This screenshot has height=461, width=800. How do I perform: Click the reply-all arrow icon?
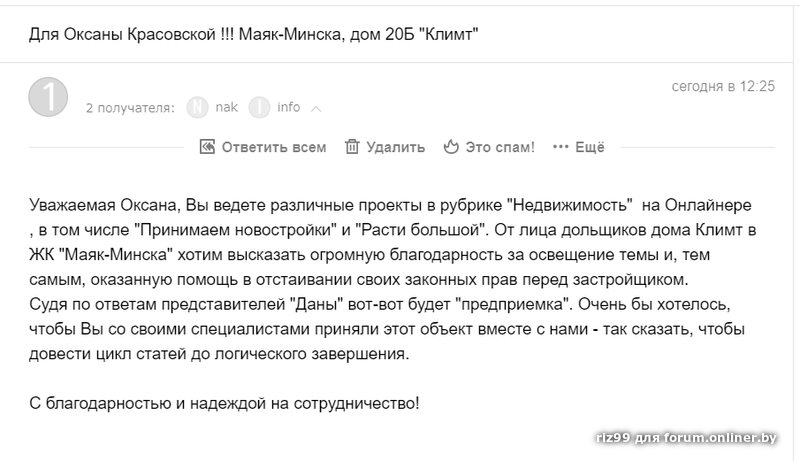pyautogui.click(x=207, y=147)
